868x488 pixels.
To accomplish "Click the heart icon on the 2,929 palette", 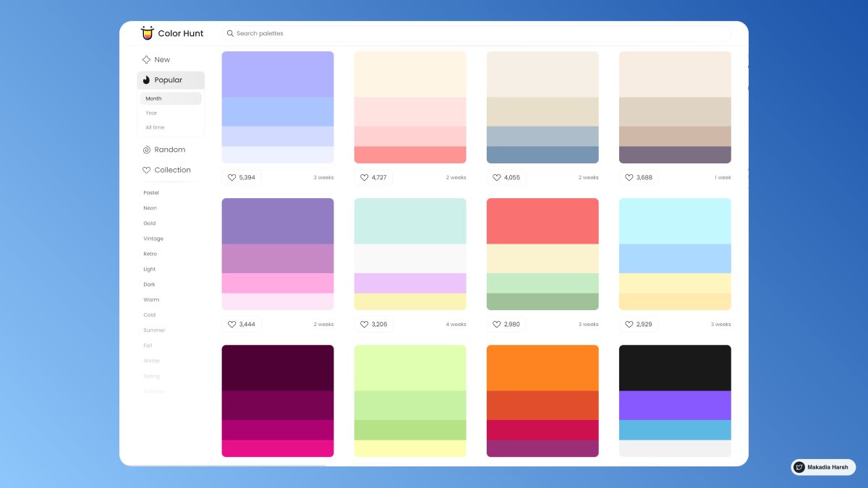I will [629, 325].
